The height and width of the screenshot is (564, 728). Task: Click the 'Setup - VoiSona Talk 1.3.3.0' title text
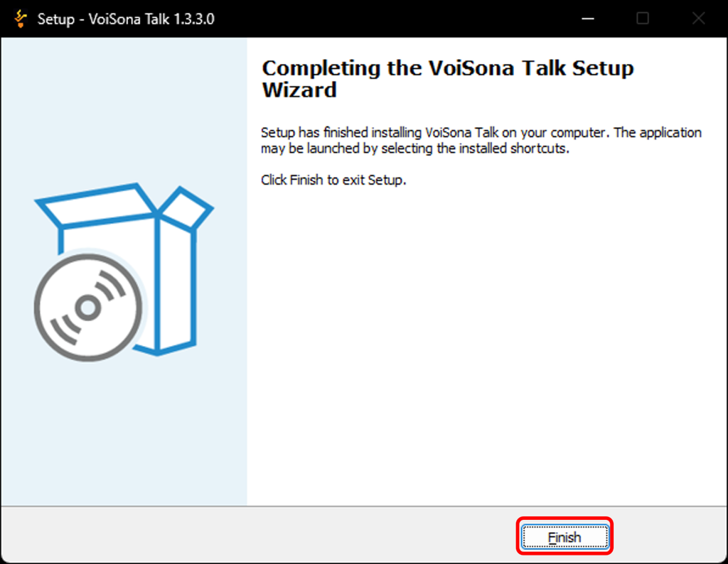126,19
